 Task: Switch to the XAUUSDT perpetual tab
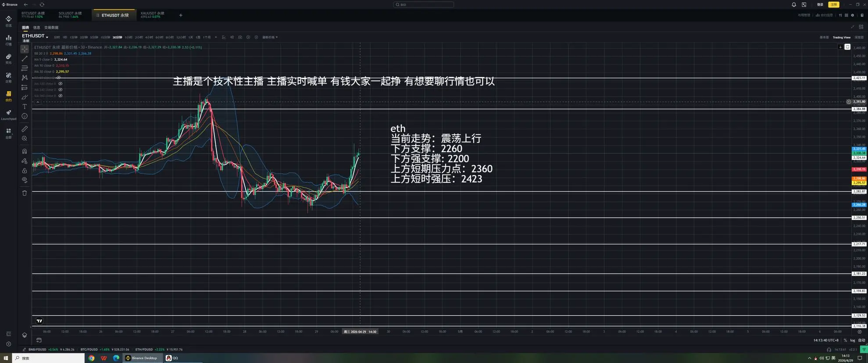click(152, 15)
